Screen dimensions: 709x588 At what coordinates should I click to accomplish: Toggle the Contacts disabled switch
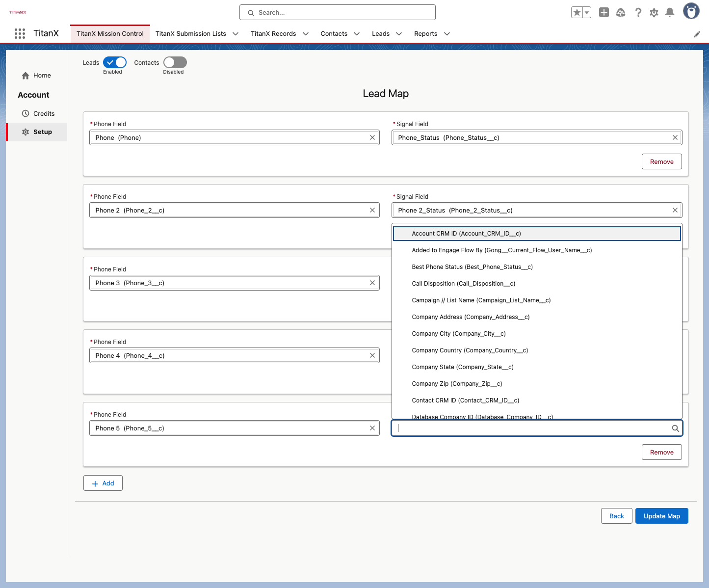[x=175, y=62]
